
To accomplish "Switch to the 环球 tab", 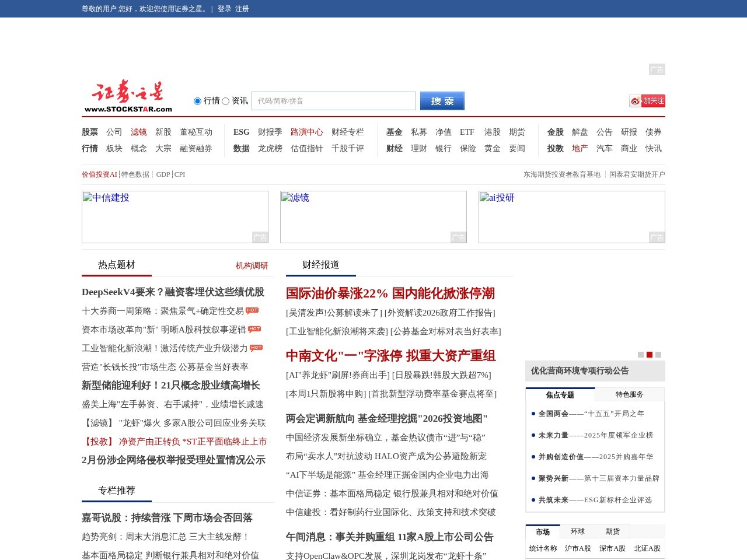I will pyautogui.click(x=578, y=531).
